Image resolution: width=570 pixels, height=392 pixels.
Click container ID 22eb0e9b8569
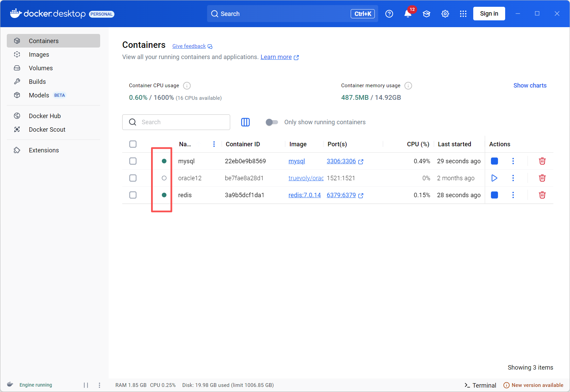(x=245, y=161)
